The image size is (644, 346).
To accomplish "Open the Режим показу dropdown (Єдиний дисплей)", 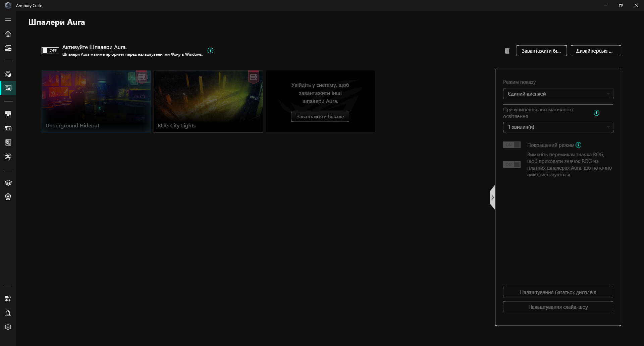I will tap(558, 94).
